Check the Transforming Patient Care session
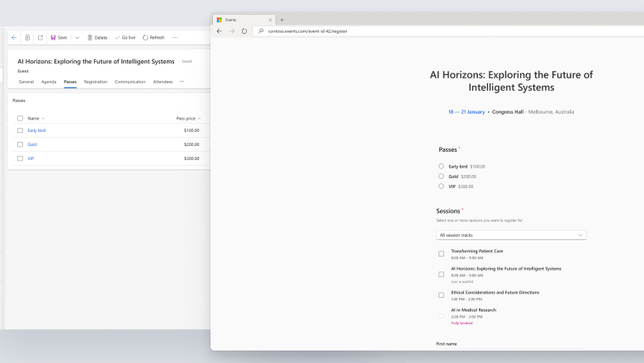This screenshot has width=644, height=363. coord(441,254)
